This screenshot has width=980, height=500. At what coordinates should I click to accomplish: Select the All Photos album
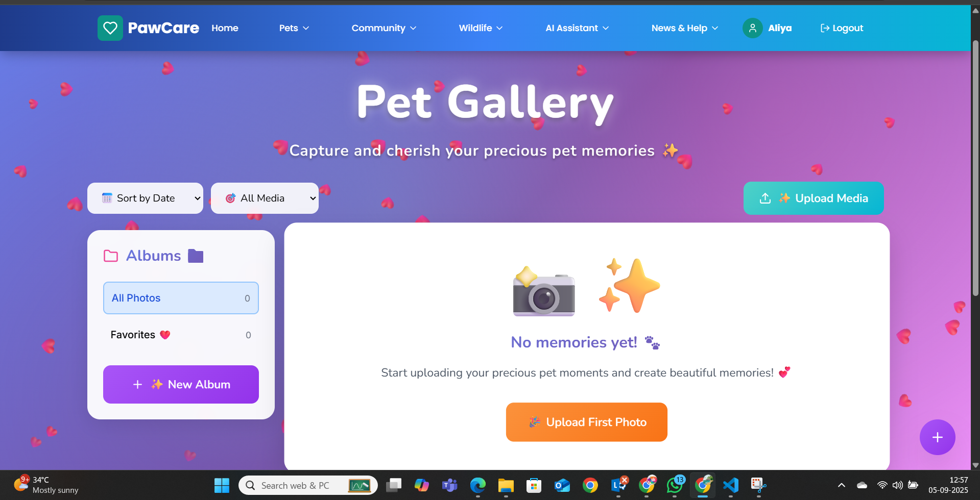click(x=181, y=298)
